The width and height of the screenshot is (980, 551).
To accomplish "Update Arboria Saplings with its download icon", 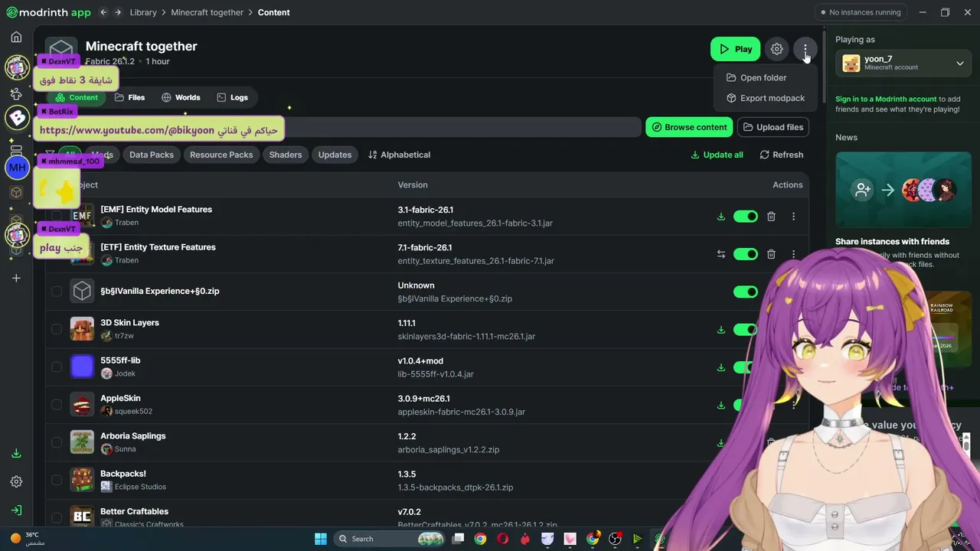I will [x=720, y=442].
